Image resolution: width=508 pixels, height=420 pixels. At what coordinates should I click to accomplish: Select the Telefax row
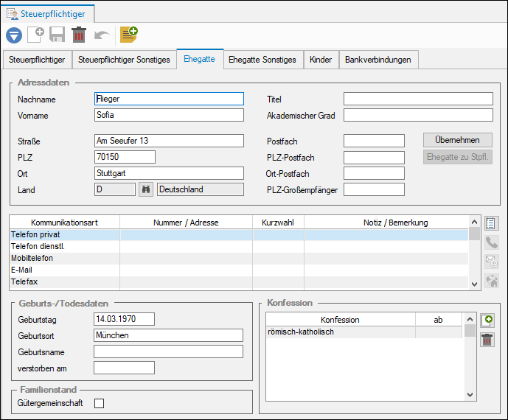click(x=239, y=281)
